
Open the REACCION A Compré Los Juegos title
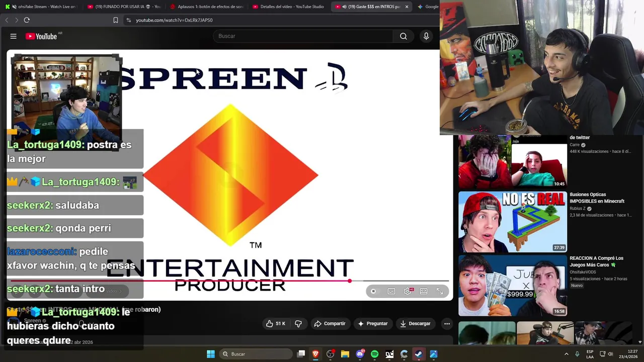597,261
